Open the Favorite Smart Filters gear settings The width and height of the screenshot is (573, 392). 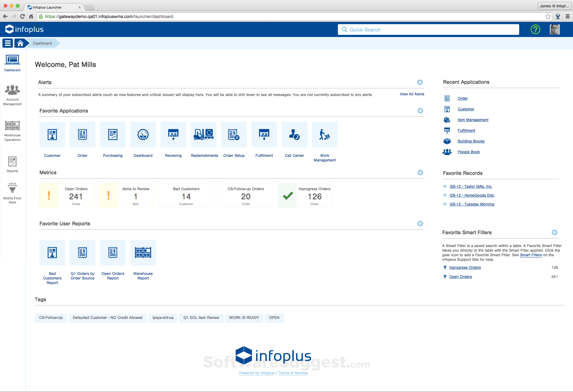(x=555, y=232)
